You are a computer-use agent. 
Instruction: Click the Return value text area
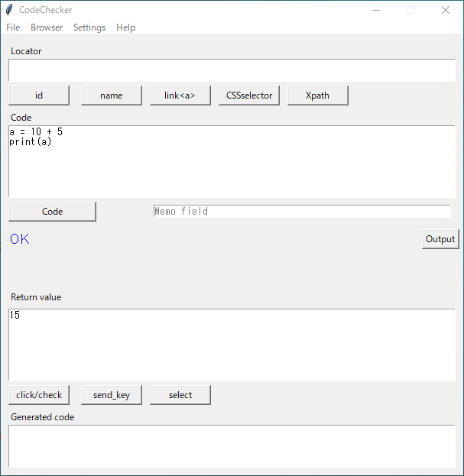[232, 345]
